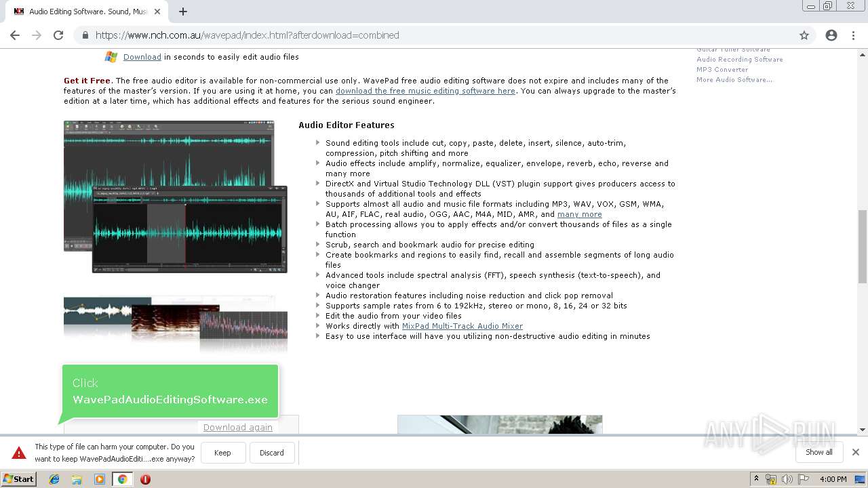This screenshot has height=488, width=868.
Task: Open Windows Explorer folder from taskbar
Action: pos(77,479)
